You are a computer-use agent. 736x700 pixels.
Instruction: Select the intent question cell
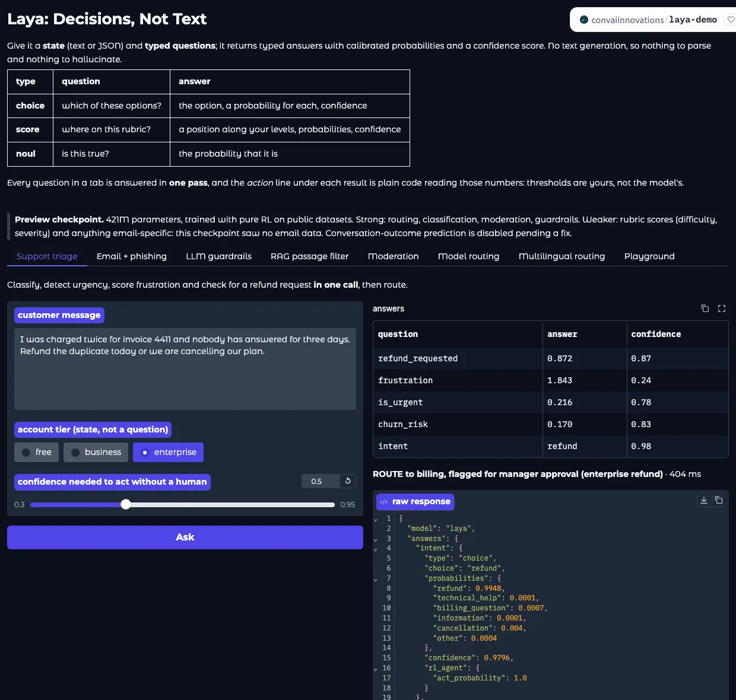pos(458,446)
